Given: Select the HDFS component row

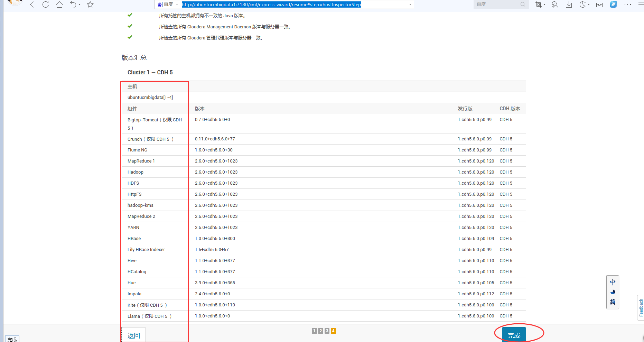Looking at the screenshot, I should tap(324, 183).
